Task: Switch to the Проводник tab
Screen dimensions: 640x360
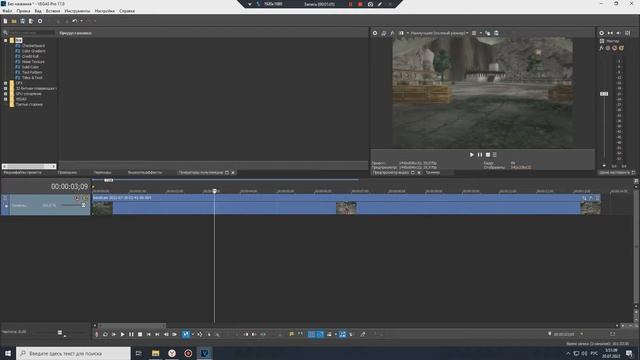Action: point(67,173)
